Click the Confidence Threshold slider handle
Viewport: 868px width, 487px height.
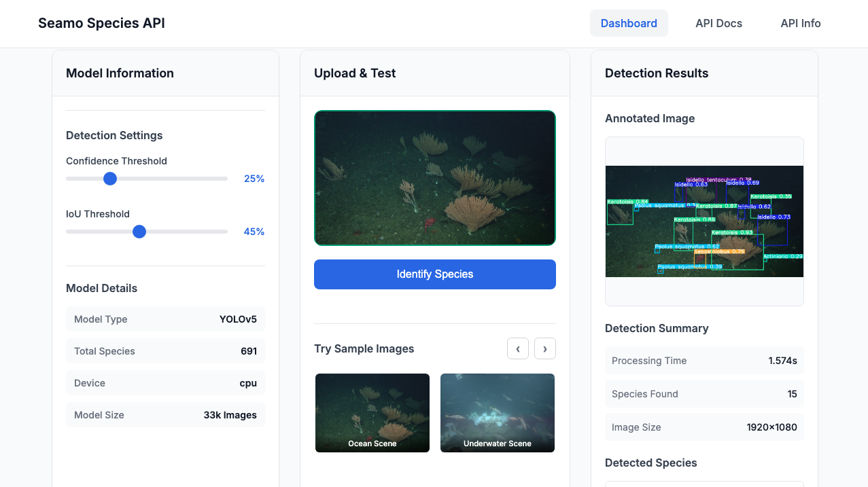(110, 179)
